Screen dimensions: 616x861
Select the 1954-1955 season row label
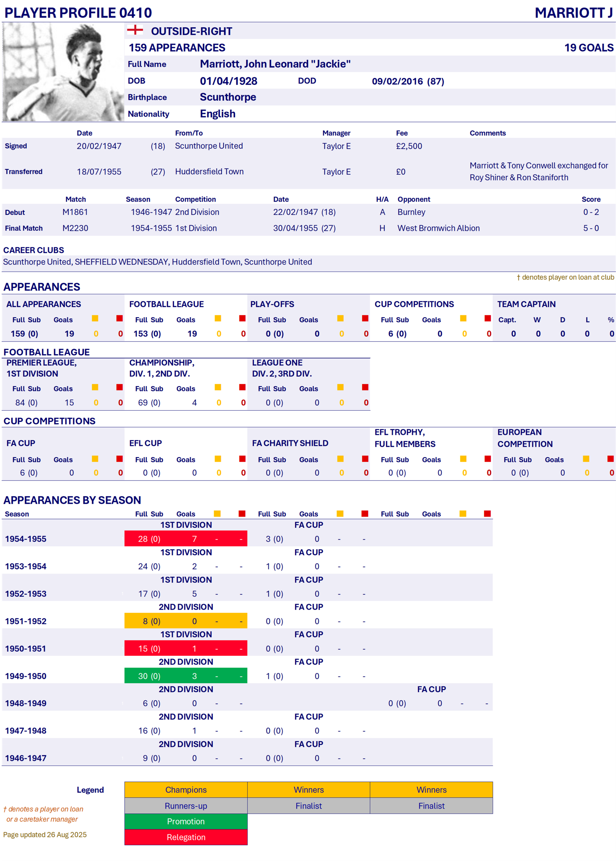pos(26,539)
